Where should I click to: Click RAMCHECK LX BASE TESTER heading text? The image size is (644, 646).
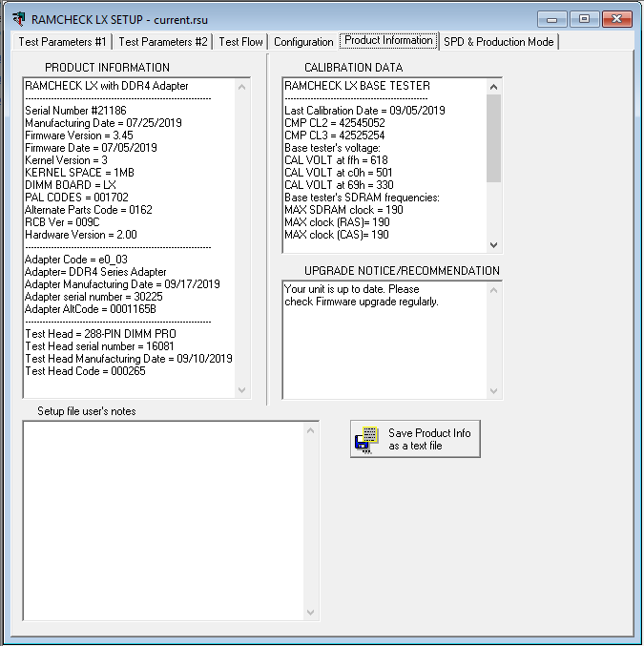pyautogui.click(x=357, y=86)
